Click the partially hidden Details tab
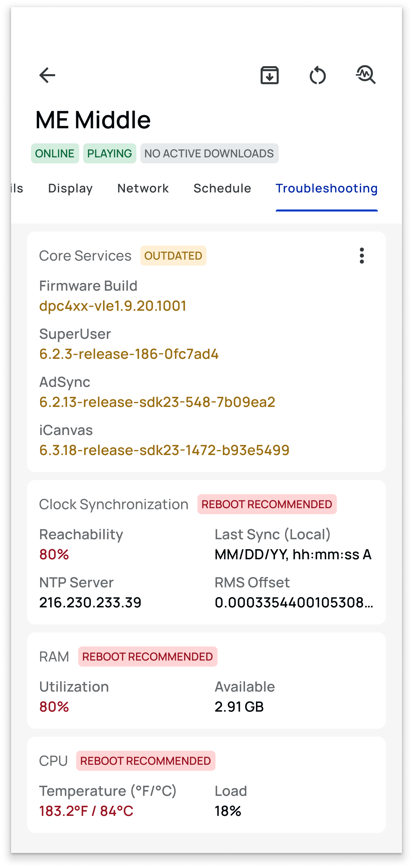Image resolution: width=413 pixels, height=868 pixels. [17, 188]
